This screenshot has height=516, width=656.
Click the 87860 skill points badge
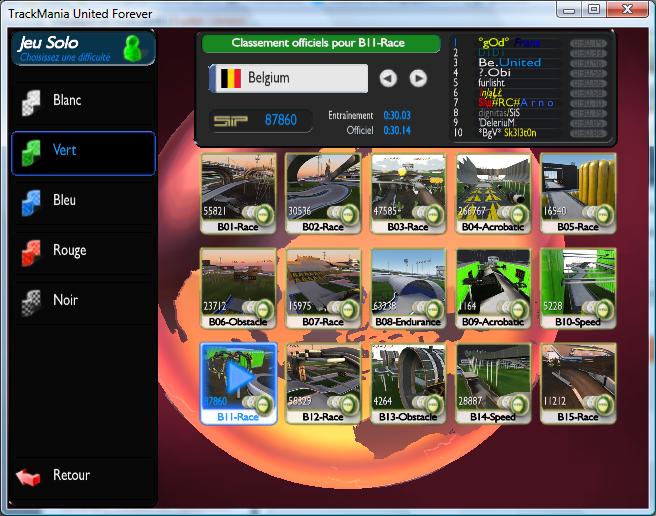[256, 120]
